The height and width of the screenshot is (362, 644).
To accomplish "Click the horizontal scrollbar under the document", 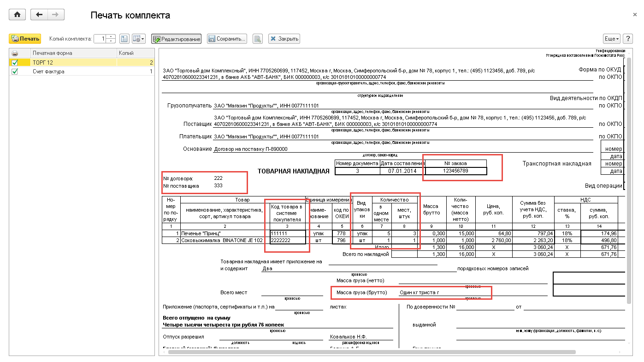I will point(372,352).
